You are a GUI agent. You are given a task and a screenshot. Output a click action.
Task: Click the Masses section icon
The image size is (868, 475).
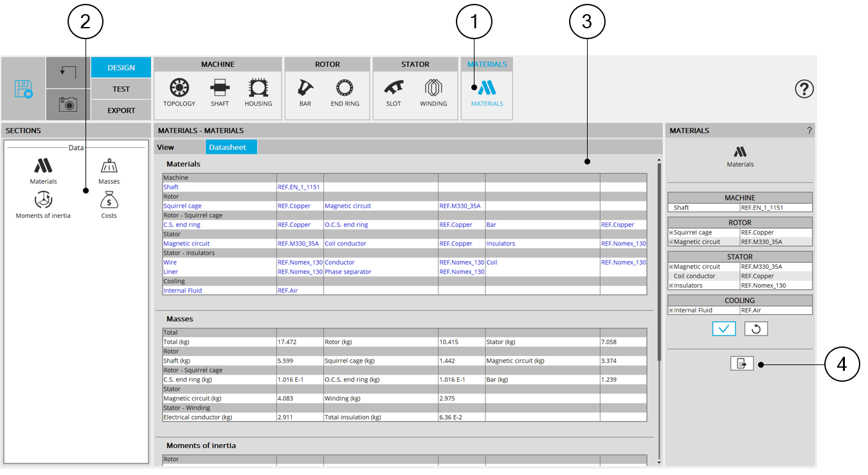click(x=109, y=167)
